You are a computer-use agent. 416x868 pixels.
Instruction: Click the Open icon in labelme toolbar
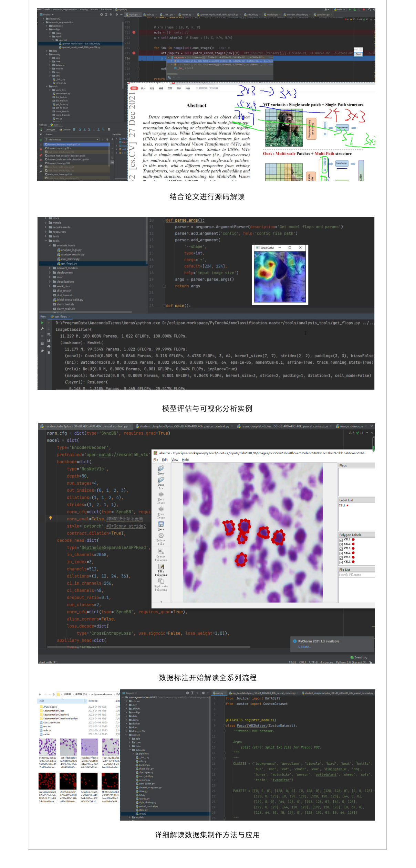161,469
